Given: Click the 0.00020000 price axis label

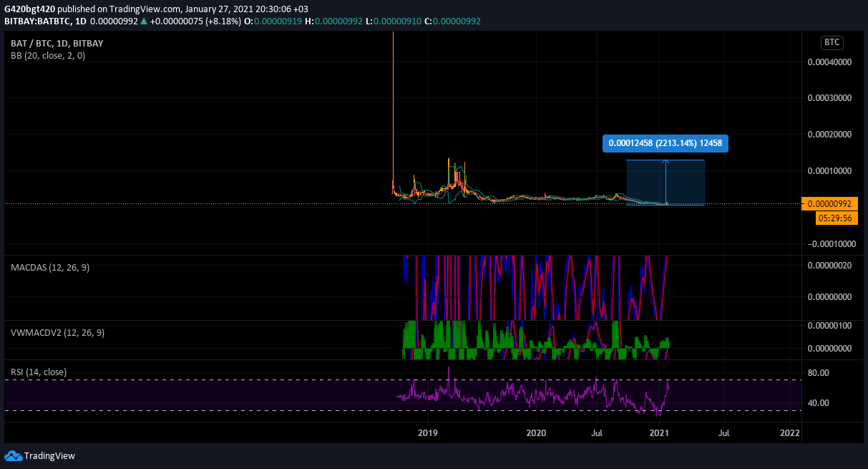Looking at the screenshot, I should click(x=829, y=134).
